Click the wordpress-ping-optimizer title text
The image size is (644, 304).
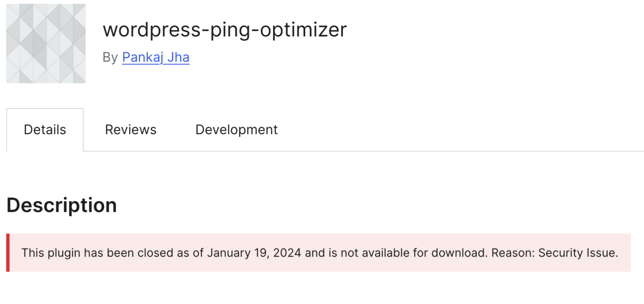tap(225, 29)
